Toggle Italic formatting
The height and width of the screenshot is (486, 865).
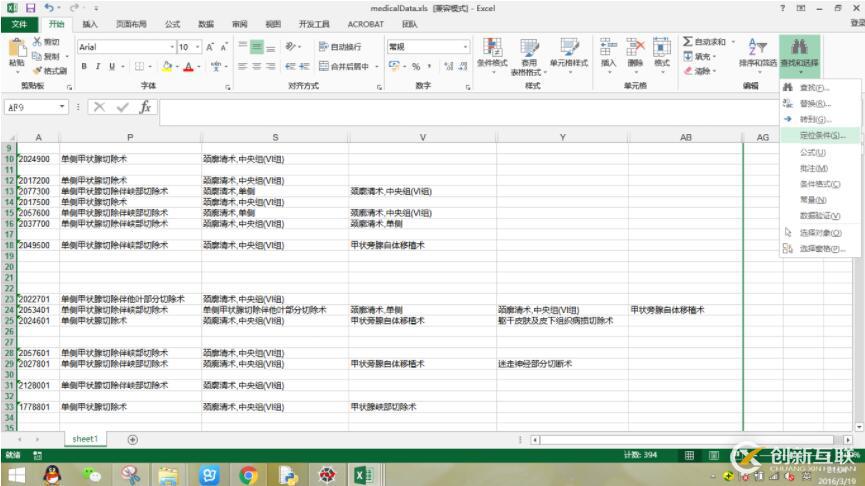coord(98,67)
